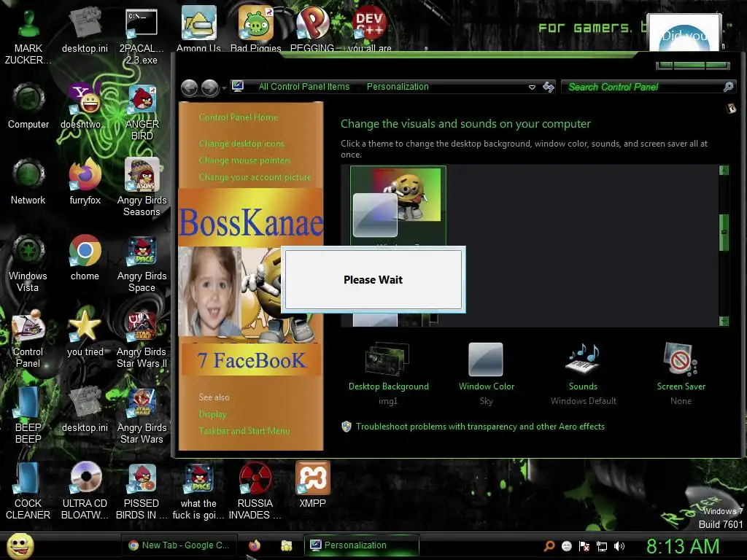Open the RUSSIA INVADES ... shortcut
Screen dimensions: 747x560
point(255,491)
